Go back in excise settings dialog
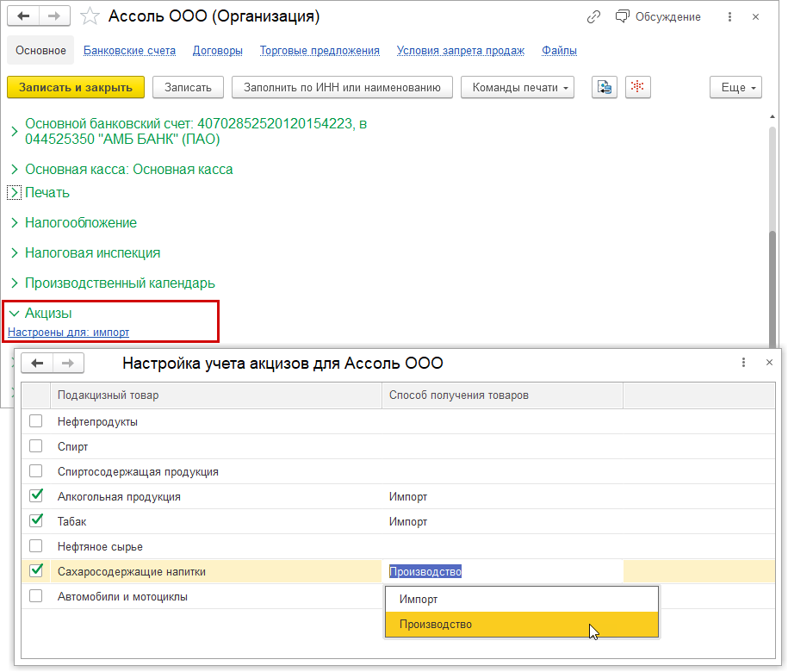Screen dimensions: 788x672 (x=36, y=364)
